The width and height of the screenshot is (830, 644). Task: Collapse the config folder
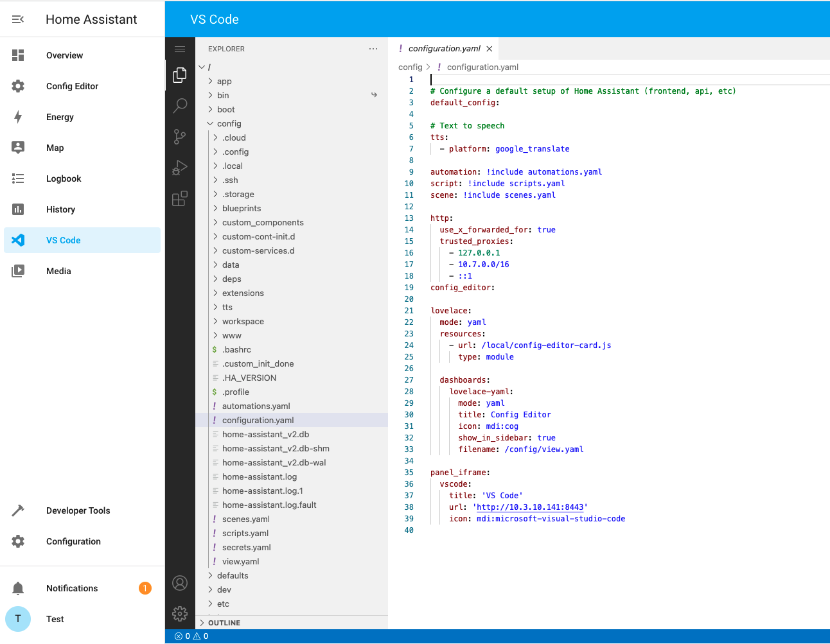pyautogui.click(x=210, y=123)
